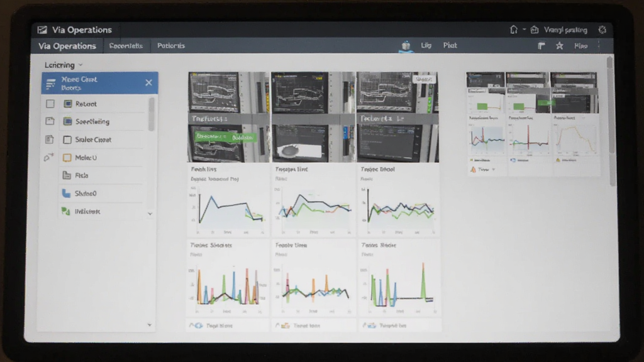Click the blue L-shaped icon in the sixth list row
Screen dimensions: 644x362
click(x=66, y=194)
